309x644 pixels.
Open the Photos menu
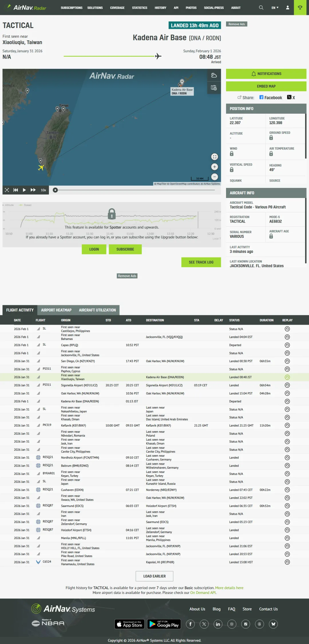click(191, 8)
